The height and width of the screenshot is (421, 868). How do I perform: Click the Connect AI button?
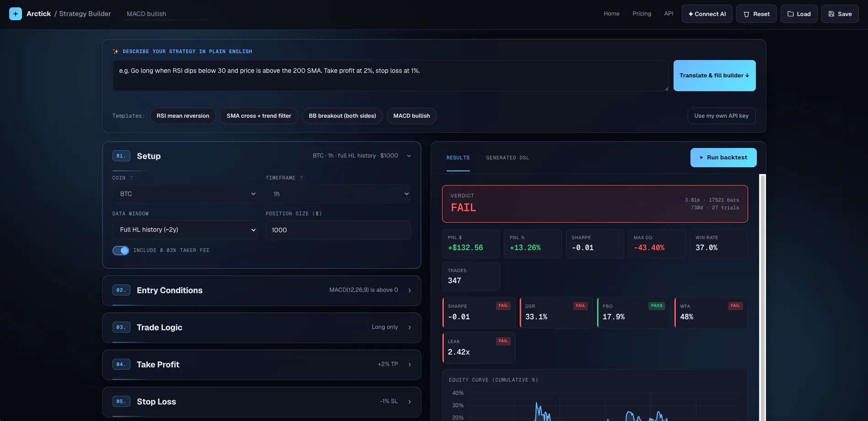tap(707, 14)
